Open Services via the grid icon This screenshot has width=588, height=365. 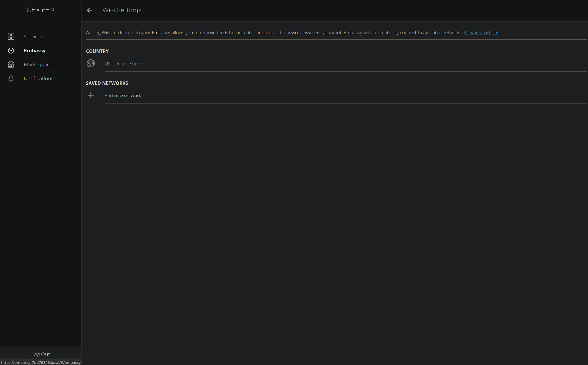point(11,37)
